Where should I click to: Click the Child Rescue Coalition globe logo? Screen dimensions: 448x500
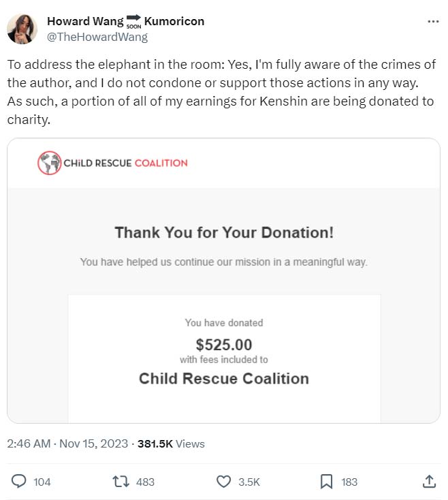pos(50,163)
